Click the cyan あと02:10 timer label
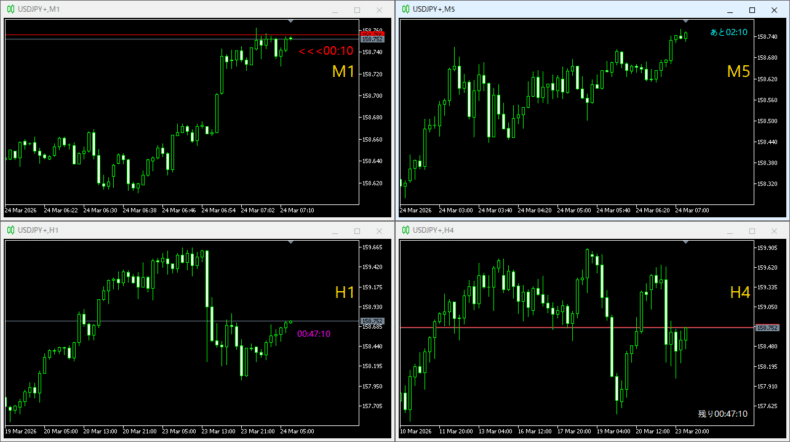 tap(729, 33)
